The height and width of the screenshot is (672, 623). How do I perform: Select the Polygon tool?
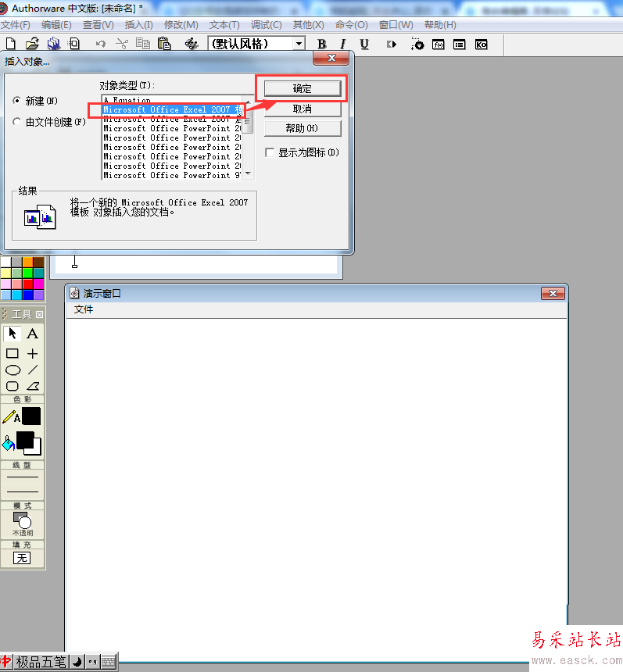[33, 386]
